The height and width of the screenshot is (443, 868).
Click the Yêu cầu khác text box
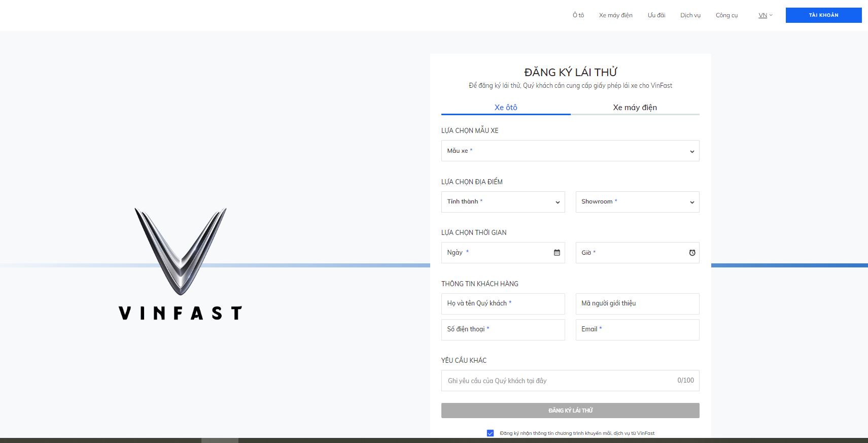[570, 381]
